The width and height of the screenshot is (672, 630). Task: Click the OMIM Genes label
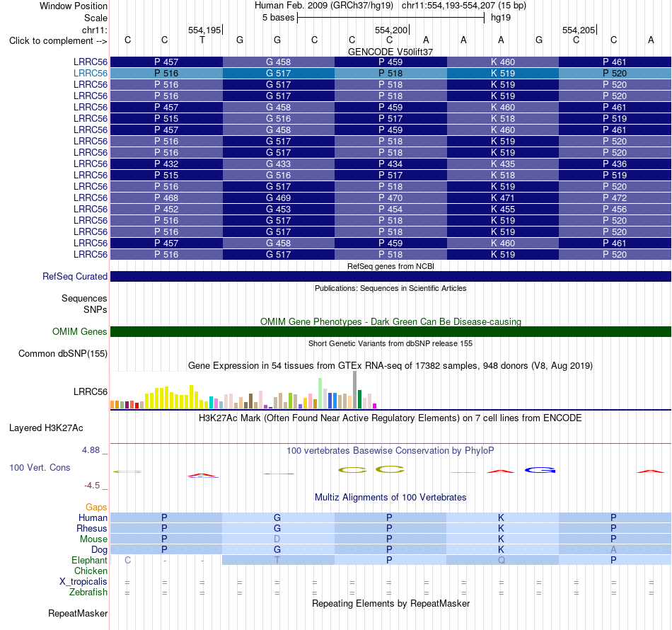point(79,332)
